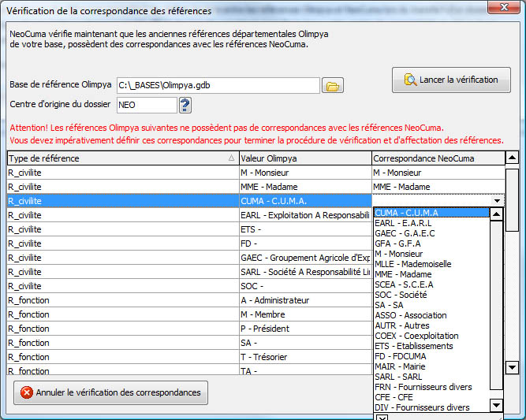This screenshot has width=526, height=420.
Task: Pick MLLE - Mademoiselle in the list
Action: (431, 264)
